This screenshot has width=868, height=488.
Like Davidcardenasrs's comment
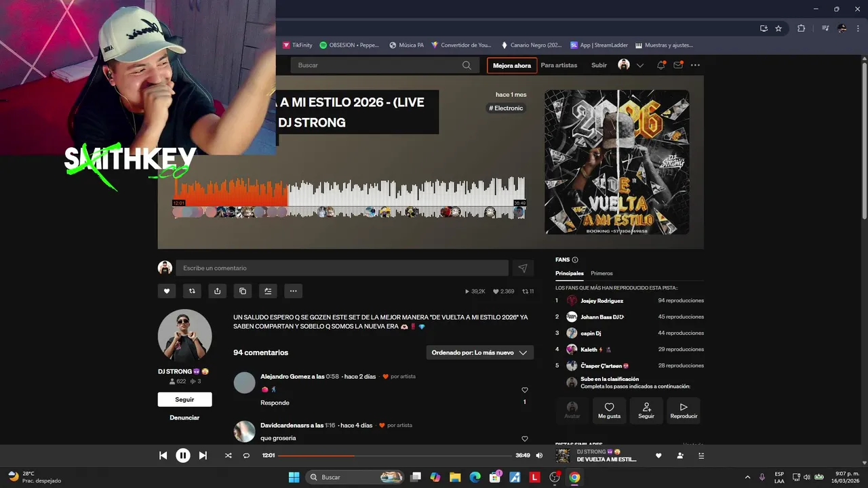(525, 439)
